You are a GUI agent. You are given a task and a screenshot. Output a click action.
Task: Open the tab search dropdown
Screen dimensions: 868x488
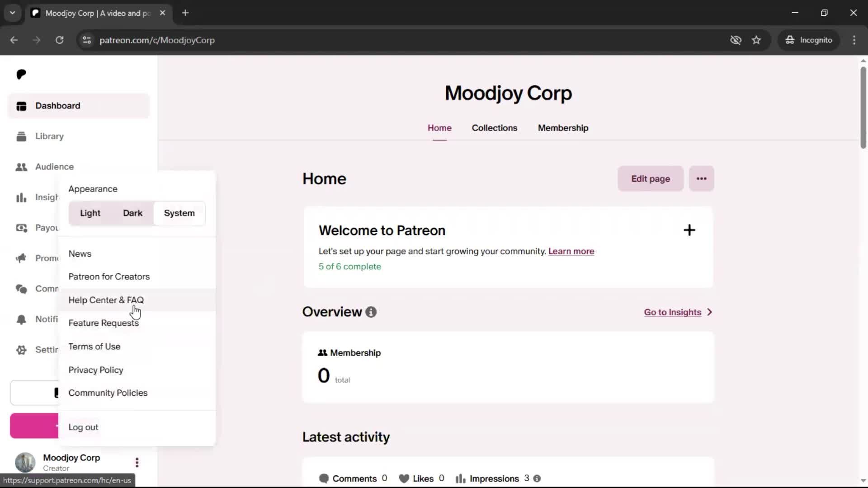(13, 13)
